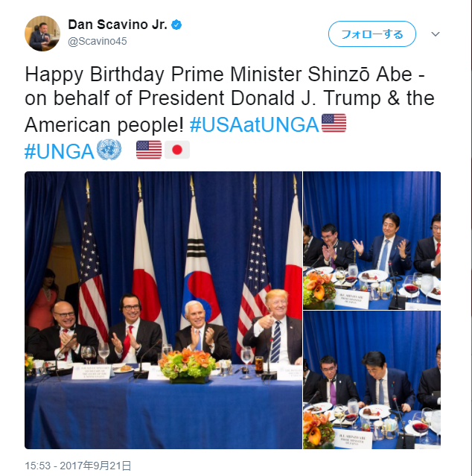The height and width of the screenshot is (476, 472).
Task: Click the 15:53 - 2017年9月21日 timestamp
Action: click(78, 466)
